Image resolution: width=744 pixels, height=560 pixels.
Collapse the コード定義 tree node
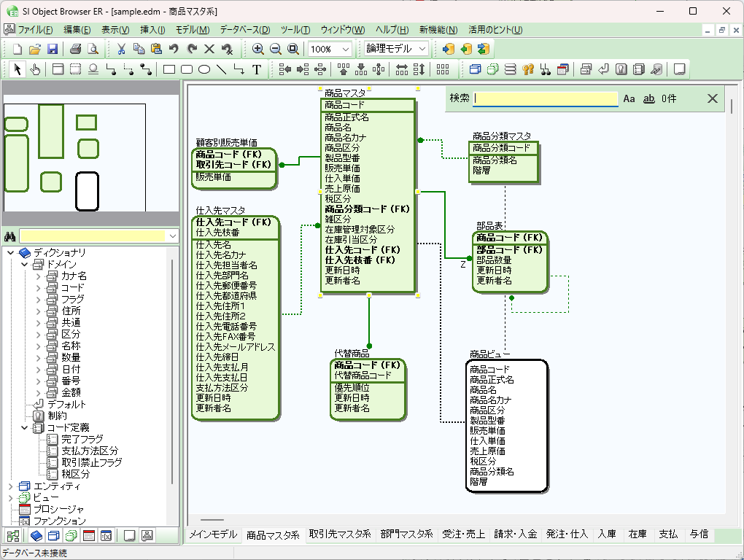point(25,428)
